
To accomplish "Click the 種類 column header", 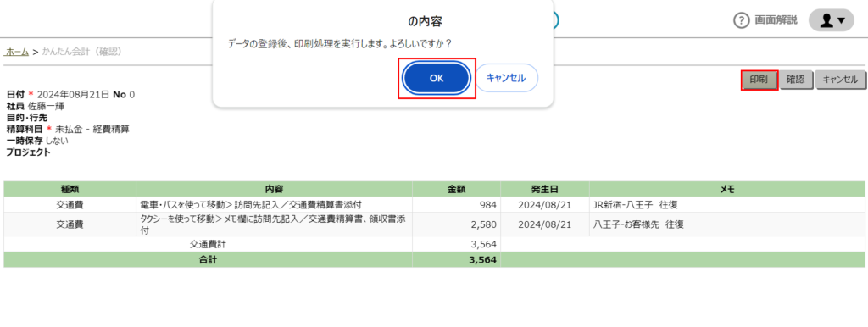I will 70,189.
